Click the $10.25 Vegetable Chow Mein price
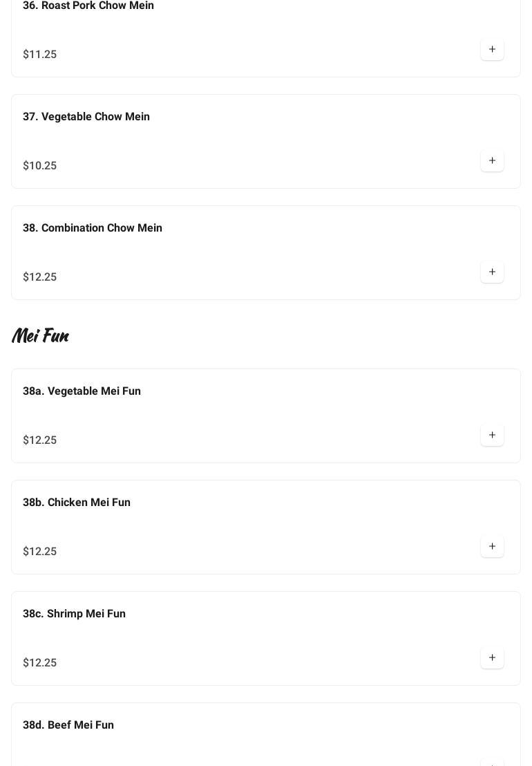 [40, 166]
